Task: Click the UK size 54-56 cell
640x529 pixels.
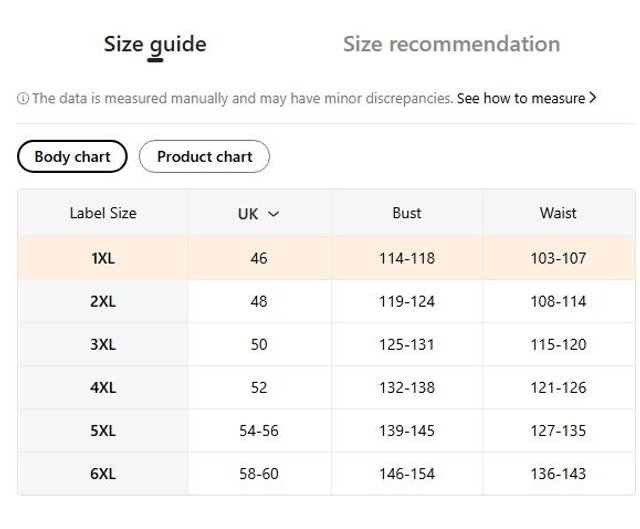Action: (259, 431)
